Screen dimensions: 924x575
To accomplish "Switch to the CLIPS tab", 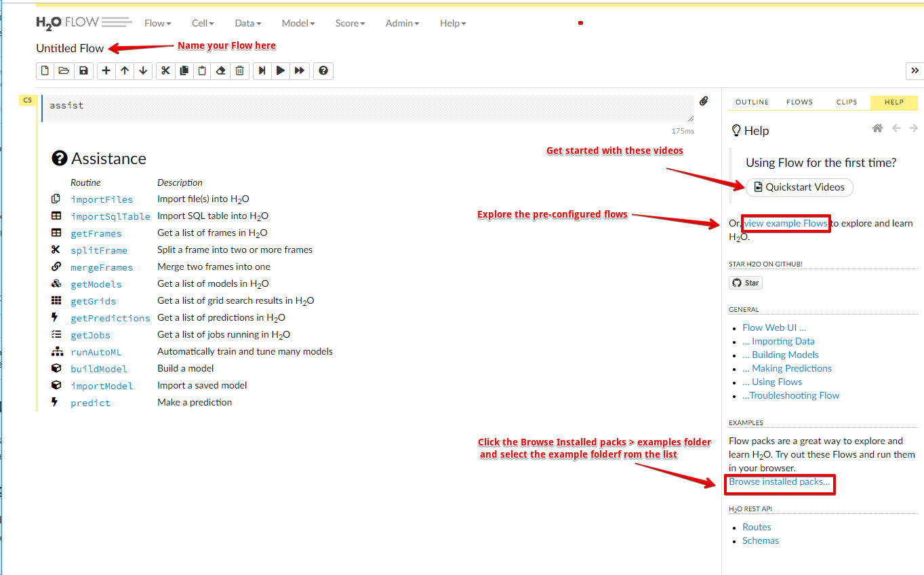I will [847, 102].
